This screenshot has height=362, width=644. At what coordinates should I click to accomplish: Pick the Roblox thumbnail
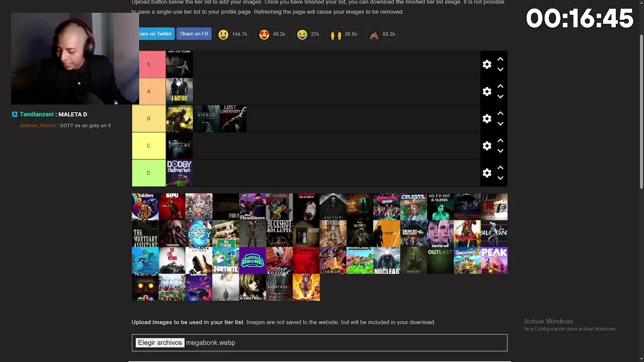[x=172, y=288]
